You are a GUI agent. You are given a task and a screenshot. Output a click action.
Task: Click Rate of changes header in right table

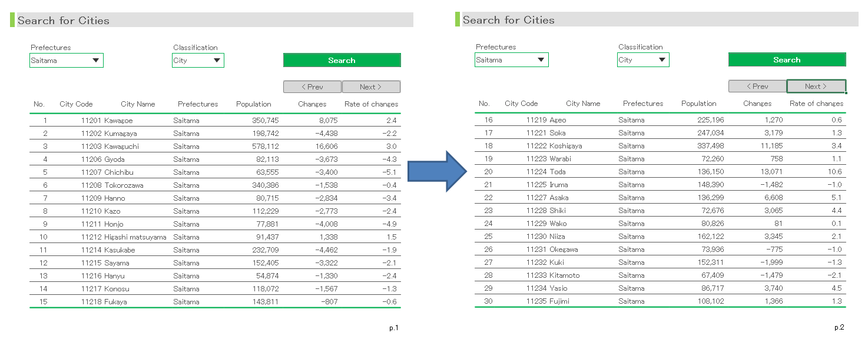[x=816, y=104]
